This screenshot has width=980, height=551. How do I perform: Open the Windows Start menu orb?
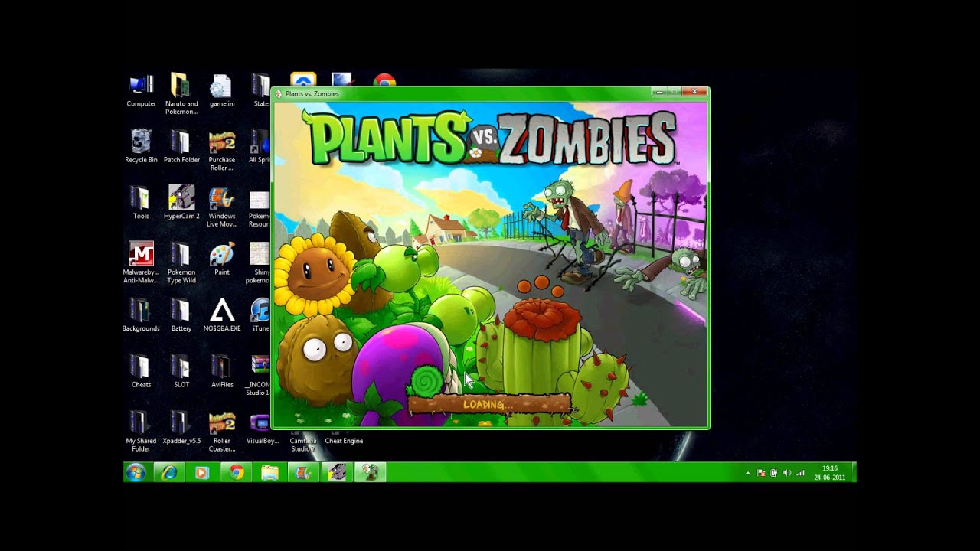click(x=136, y=472)
